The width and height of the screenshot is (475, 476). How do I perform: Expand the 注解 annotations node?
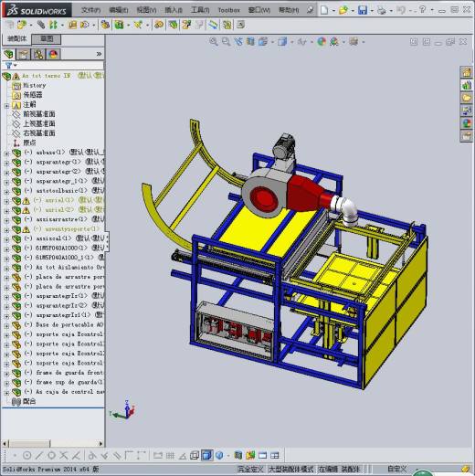[6, 105]
